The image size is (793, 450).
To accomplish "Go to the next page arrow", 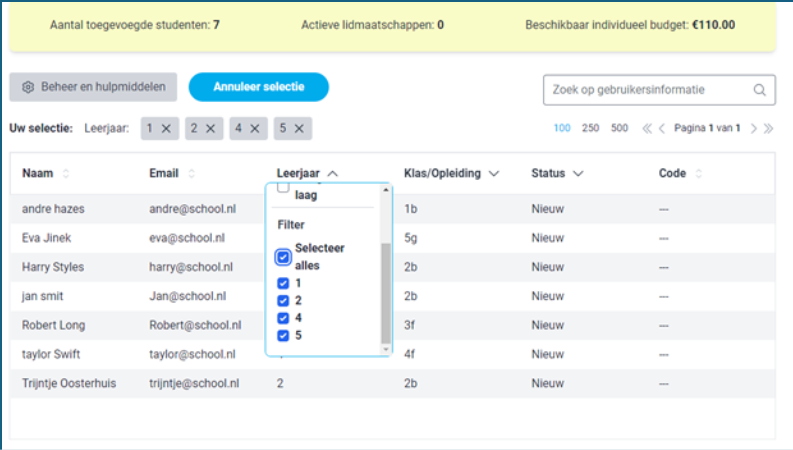I will [x=754, y=128].
